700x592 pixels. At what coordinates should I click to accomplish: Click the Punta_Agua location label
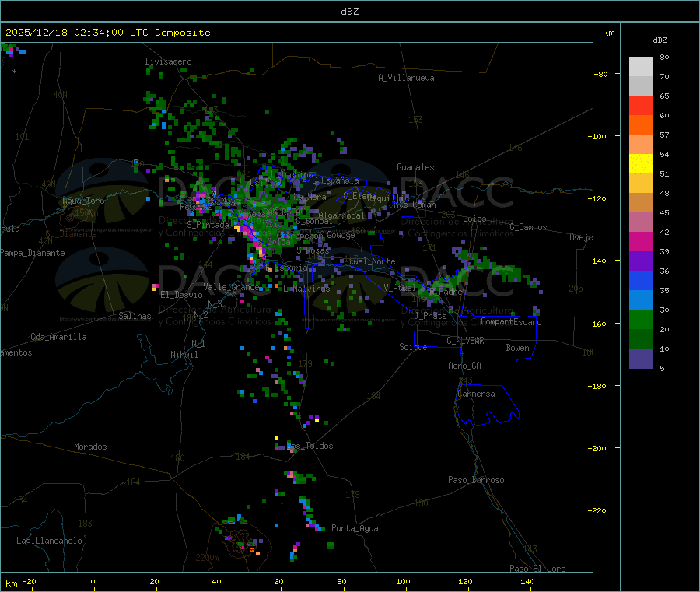(x=355, y=528)
